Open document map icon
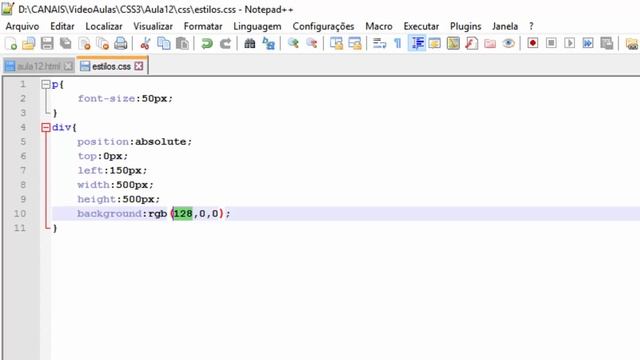640x360 pixels. 453,43
